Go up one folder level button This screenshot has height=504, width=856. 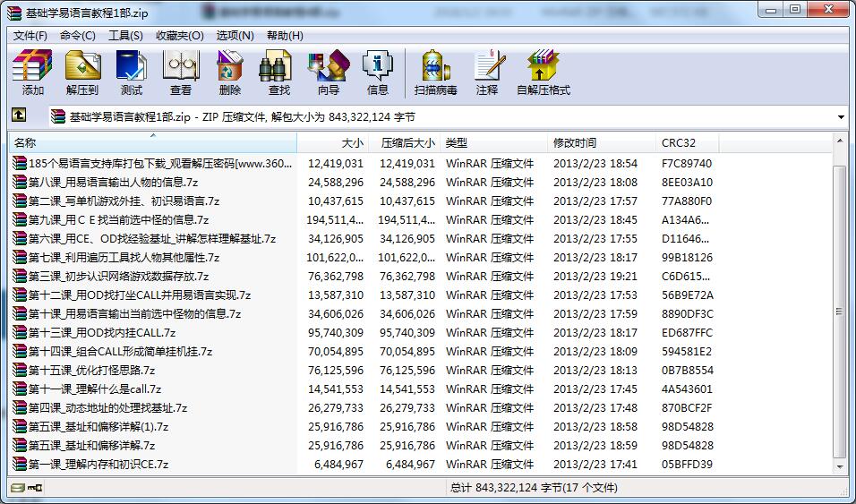19,116
